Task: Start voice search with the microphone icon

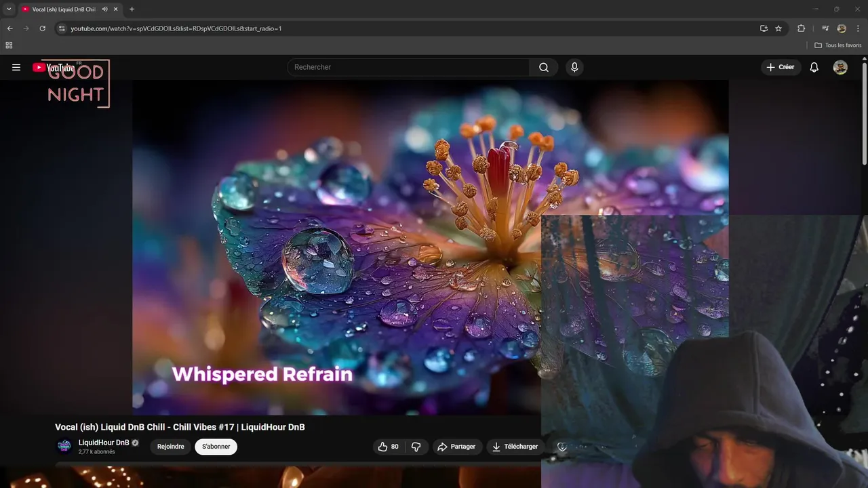Action: click(x=574, y=67)
